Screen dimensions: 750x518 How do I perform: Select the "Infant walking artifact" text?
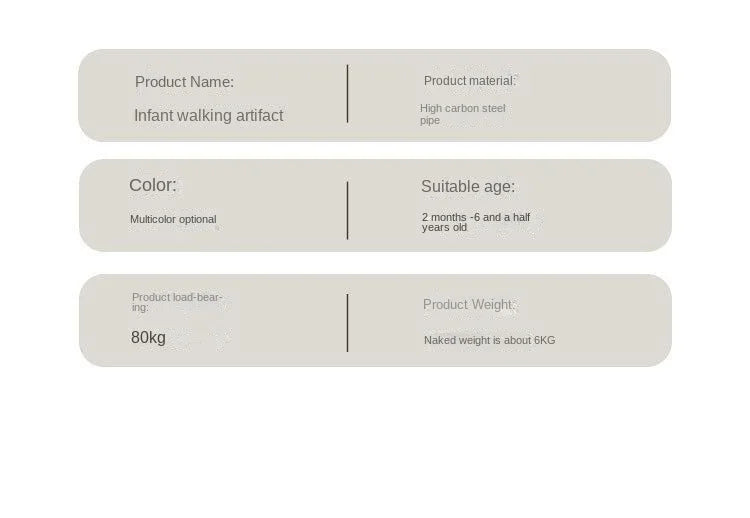tap(208, 115)
